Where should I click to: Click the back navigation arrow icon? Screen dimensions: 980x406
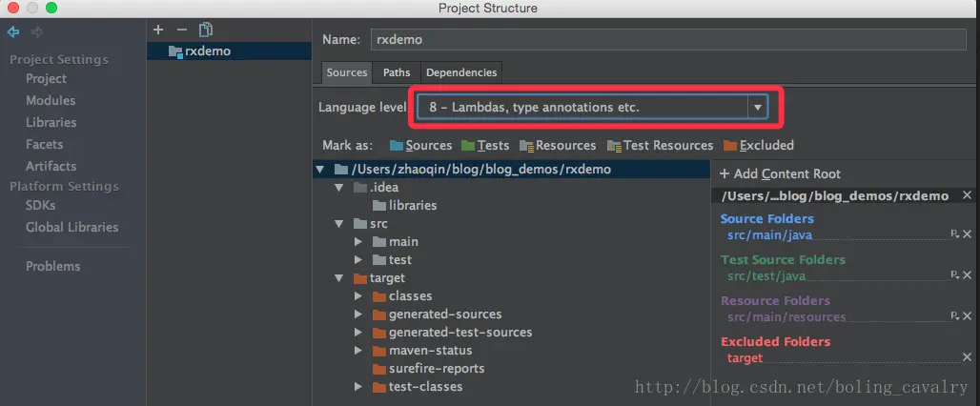pos(13,31)
